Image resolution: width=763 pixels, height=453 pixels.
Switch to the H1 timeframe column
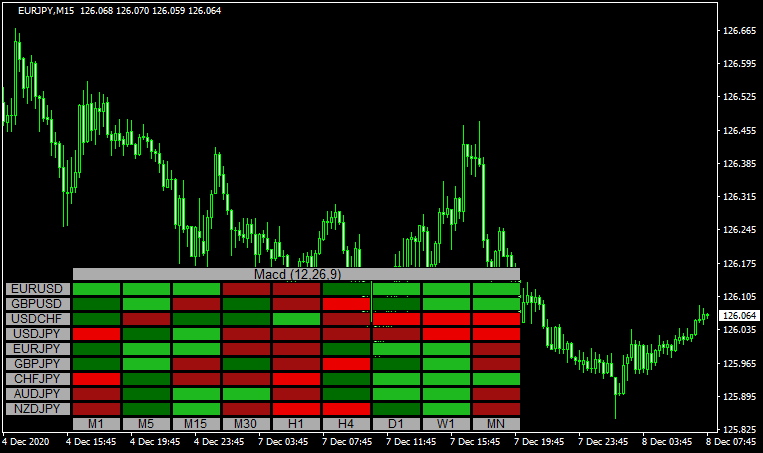coord(296,424)
